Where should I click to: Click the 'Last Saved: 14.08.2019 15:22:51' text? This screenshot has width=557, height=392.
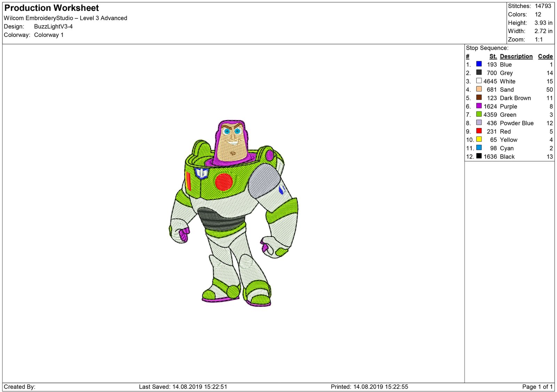coord(183,387)
